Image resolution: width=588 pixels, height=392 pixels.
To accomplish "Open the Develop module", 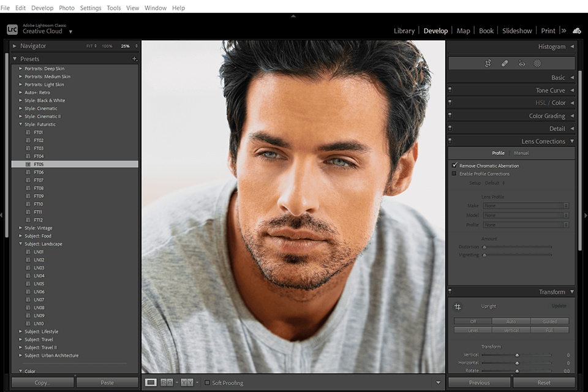I will 435,30.
